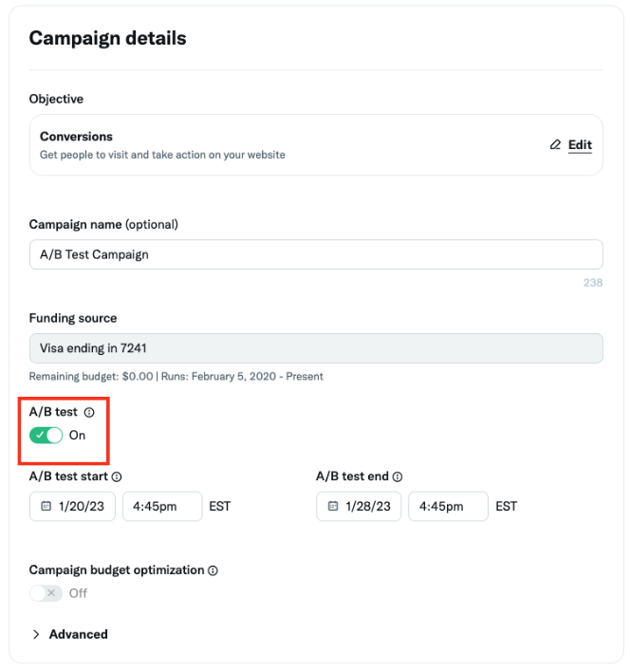Click the Get people to visit description

point(162,155)
